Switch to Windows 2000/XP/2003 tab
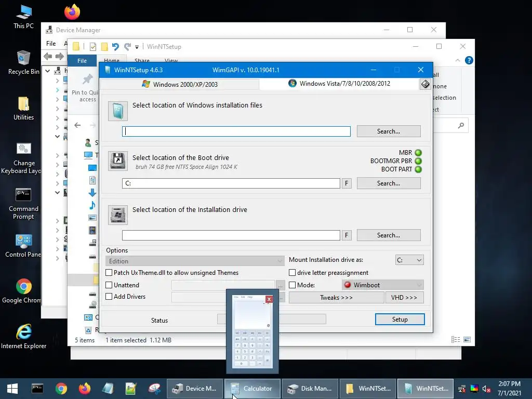 tap(180, 84)
